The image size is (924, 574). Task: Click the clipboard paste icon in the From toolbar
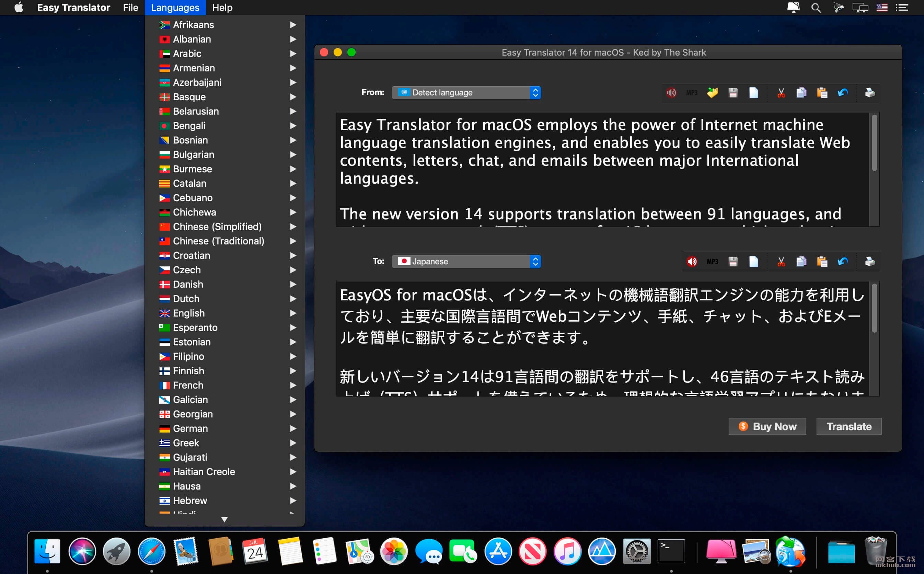tap(822, 92)
